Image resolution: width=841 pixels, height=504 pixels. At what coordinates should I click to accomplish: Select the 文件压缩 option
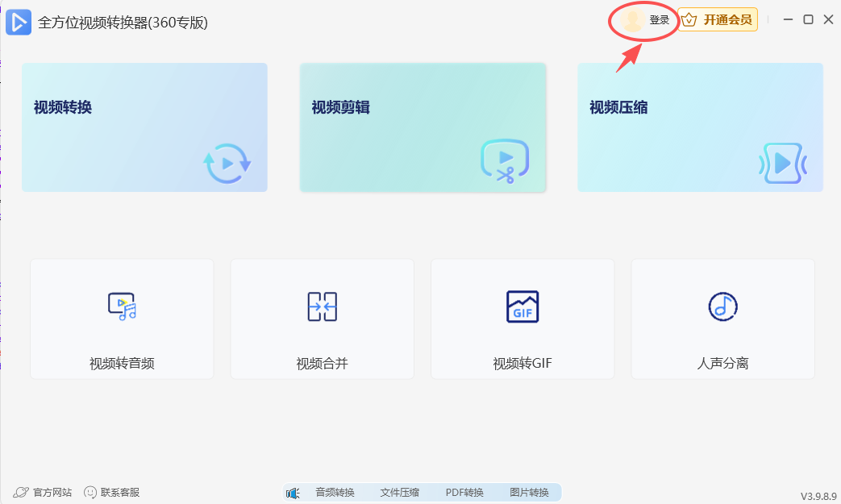tap(399, 491)
